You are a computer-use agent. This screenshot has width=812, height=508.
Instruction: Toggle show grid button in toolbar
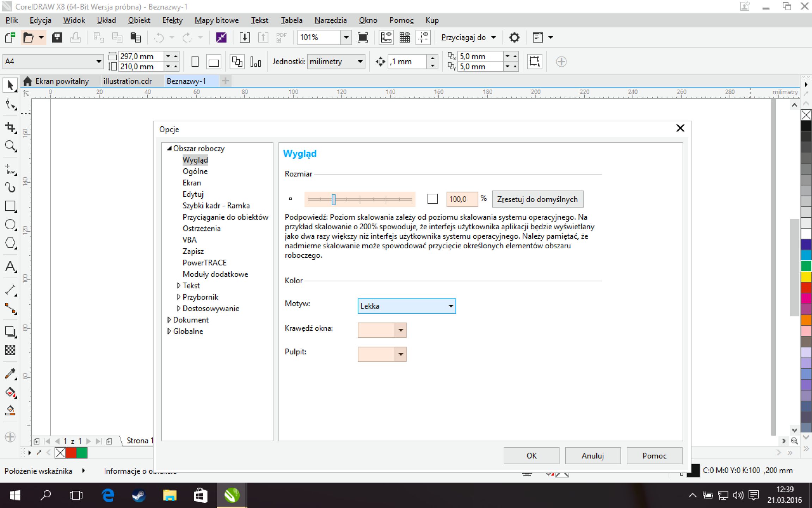pos(405,37)
